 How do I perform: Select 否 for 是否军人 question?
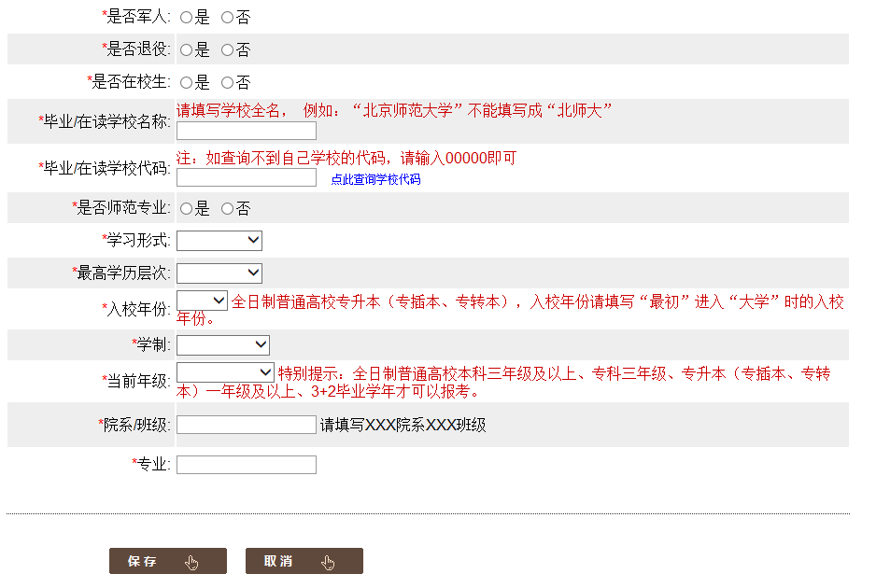coord(229,16)
